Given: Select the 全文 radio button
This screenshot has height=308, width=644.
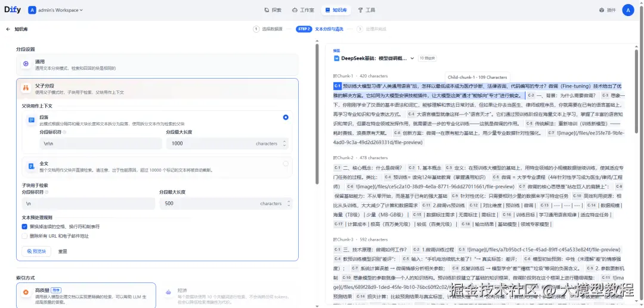Looking at the screenshot, I should point(286,164).
